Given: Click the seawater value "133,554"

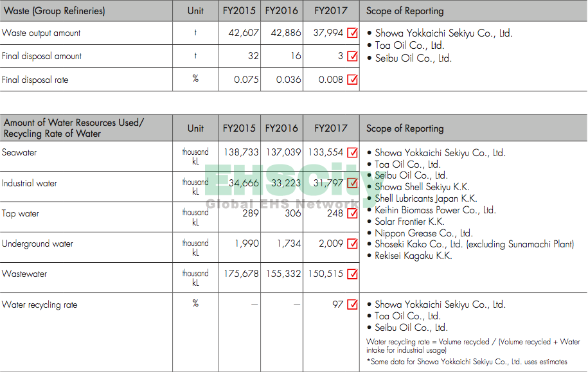Looking at the screenshot, I should click(326, 152).
